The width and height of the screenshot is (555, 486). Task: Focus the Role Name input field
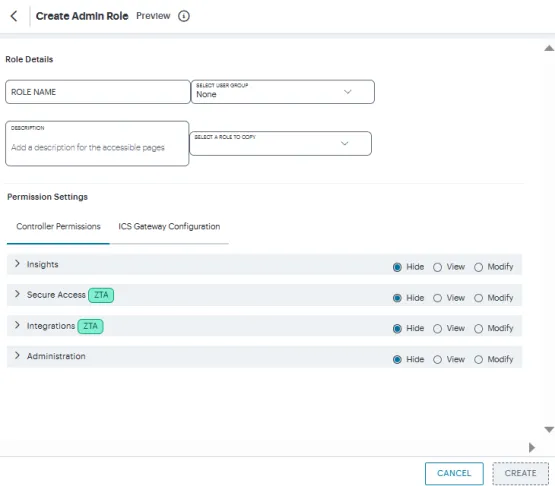tap(98, 92)
